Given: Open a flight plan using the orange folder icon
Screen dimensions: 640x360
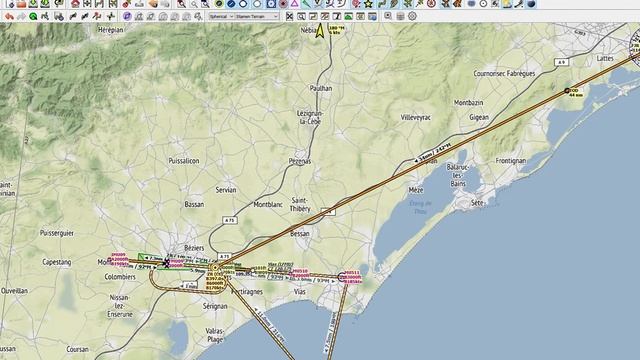Looking at the screenshot, I should tap(21, 4).
